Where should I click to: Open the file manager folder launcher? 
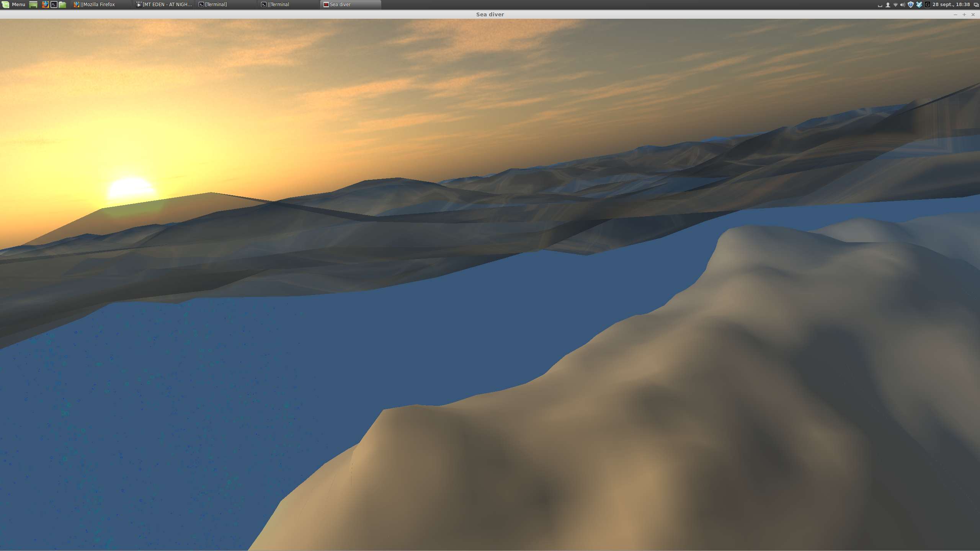[62, 5]
